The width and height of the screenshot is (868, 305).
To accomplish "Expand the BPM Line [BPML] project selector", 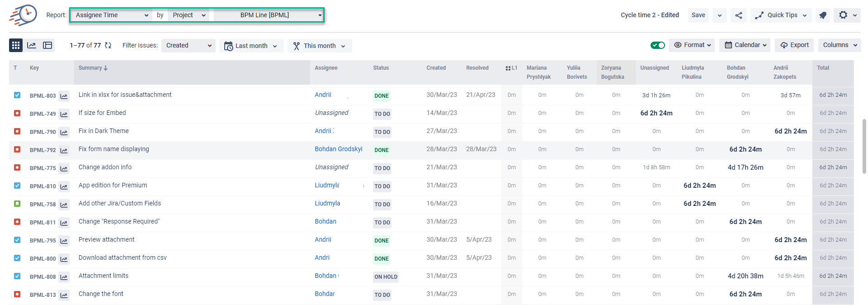I will tap(269, 15).
